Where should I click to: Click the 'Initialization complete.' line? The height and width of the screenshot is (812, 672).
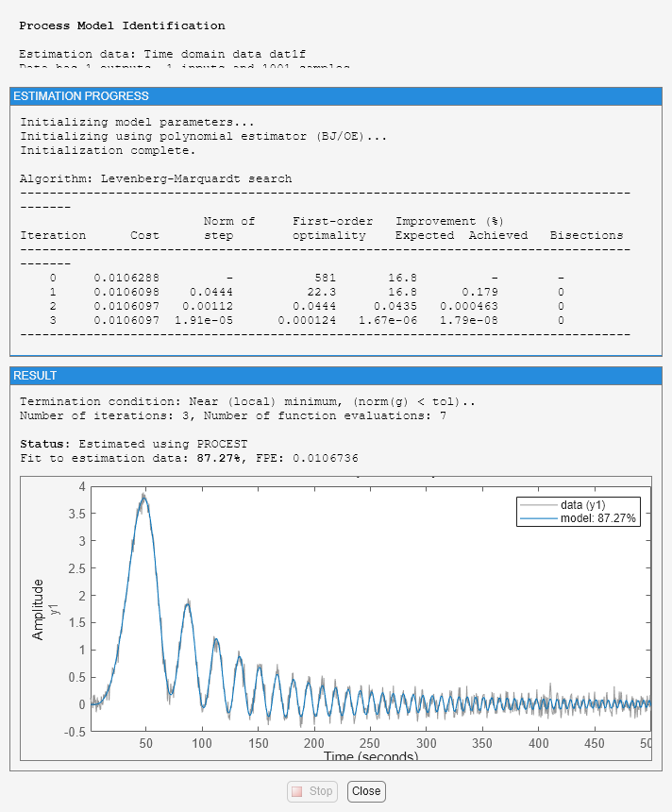[x=108, y=150]
